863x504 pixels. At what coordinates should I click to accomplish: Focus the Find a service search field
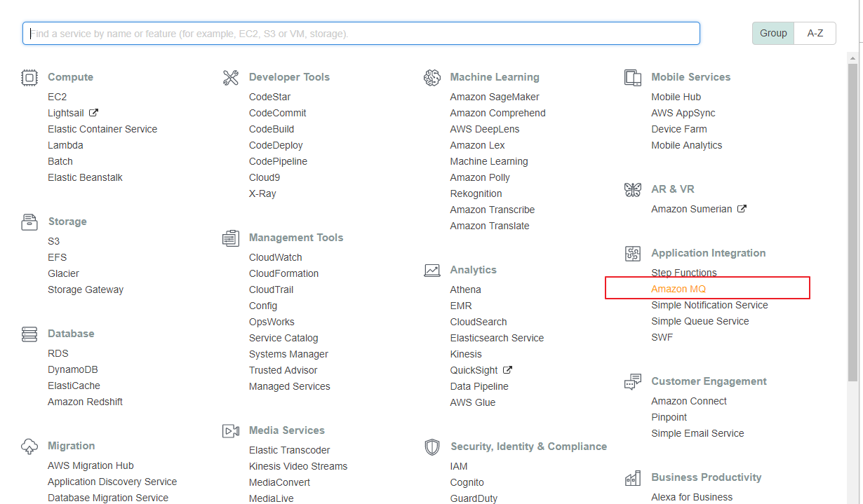point(361,34)
